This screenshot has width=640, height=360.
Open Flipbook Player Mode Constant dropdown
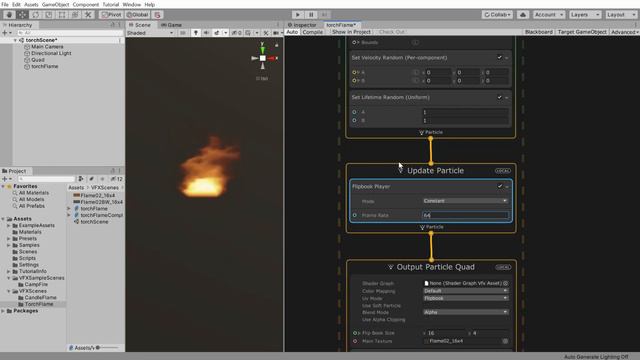tap(465, 201)
